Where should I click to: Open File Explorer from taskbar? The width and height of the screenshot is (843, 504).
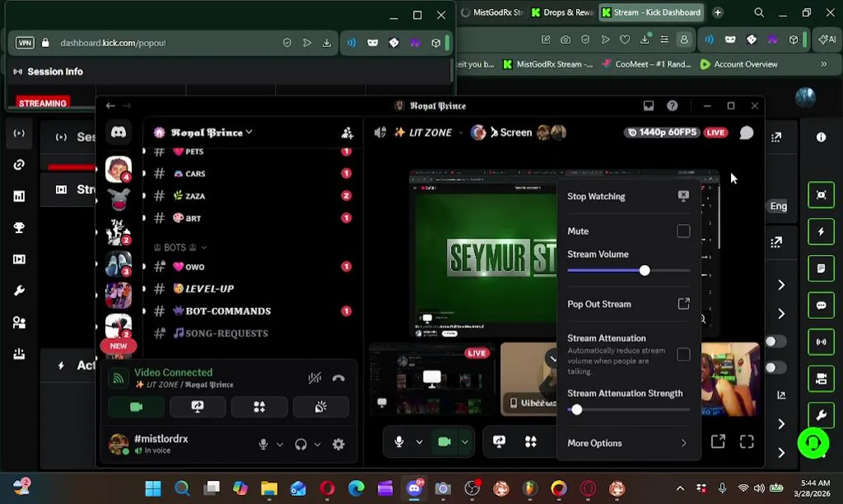point(269,488)
